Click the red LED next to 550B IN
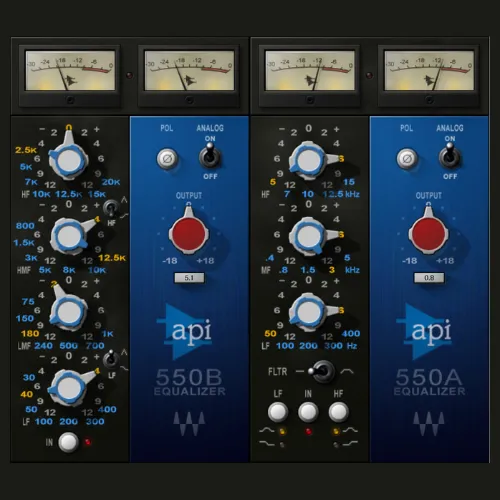Screen dimensions: 500x500 click(x=88, y=442)
